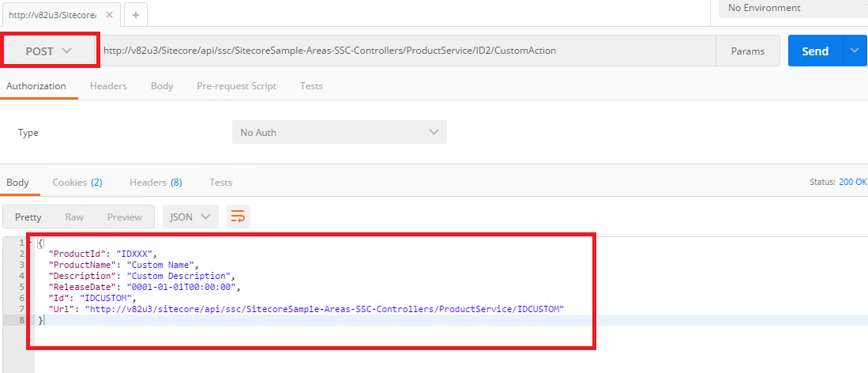Click the Params button
The image size is (868, 373).
[748, 51]
